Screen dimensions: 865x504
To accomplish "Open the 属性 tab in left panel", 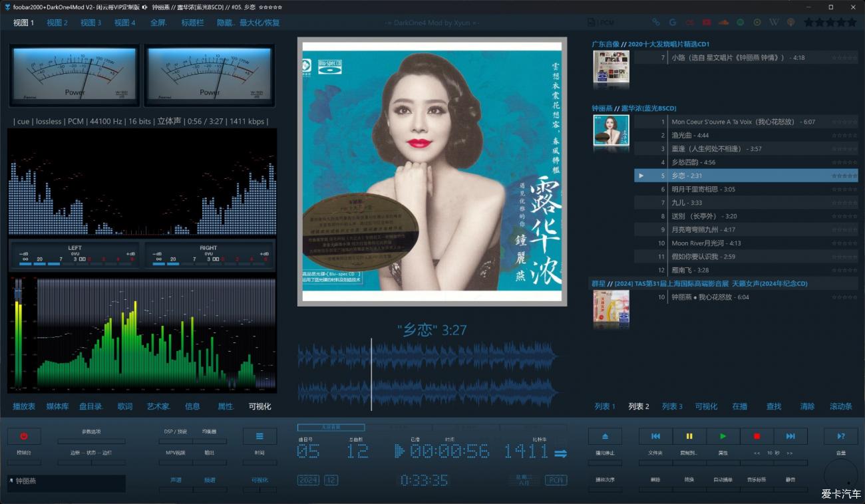I will 226,406.
